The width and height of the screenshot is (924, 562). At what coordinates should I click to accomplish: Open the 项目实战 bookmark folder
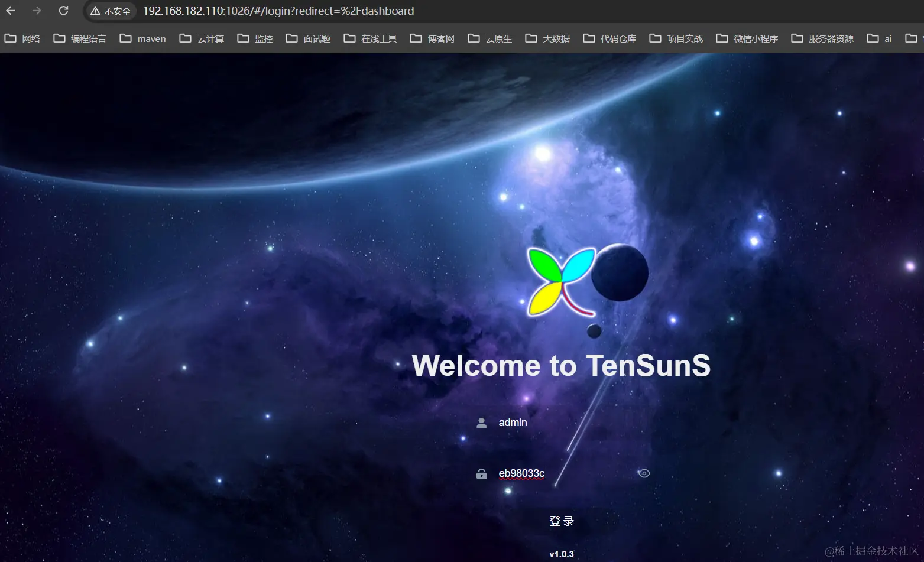676,38
